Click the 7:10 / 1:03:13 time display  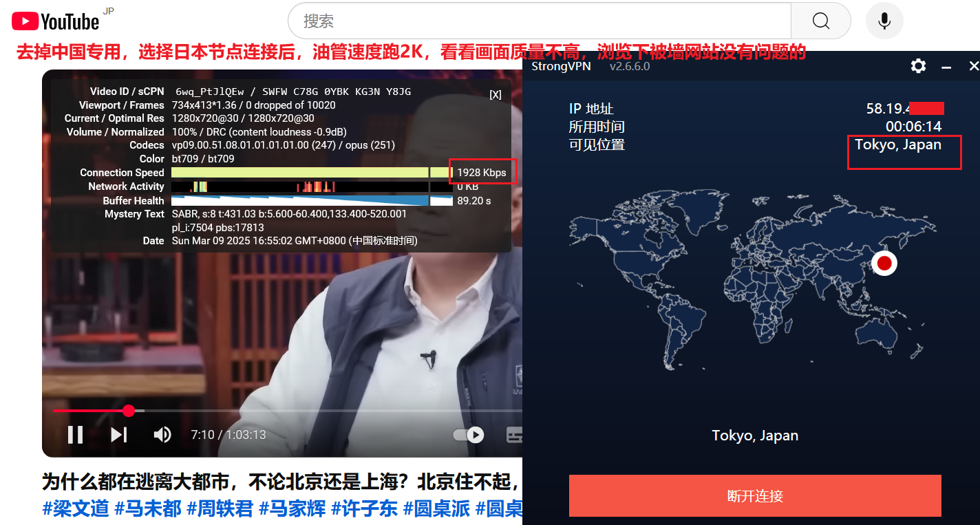[228, 435]
